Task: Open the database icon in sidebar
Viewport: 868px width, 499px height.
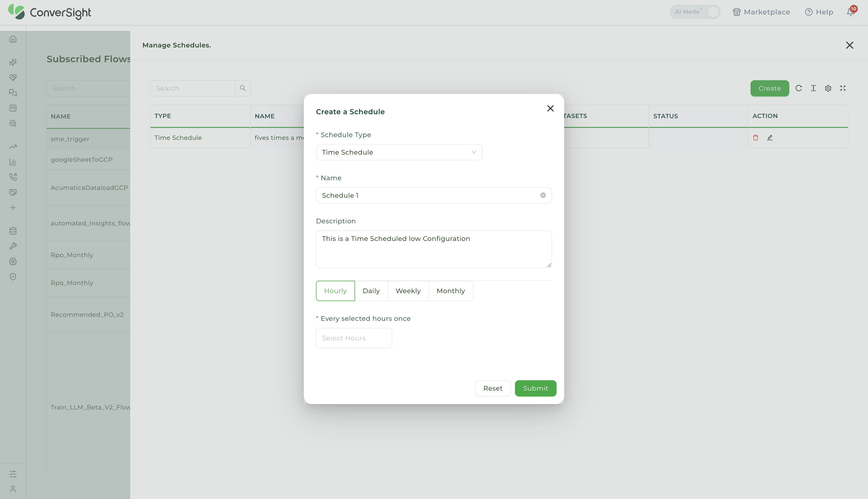Action: (13, 231)
